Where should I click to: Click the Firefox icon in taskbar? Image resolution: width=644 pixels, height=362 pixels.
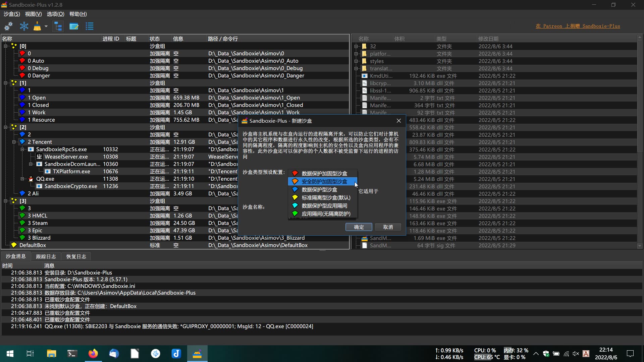point(93,353)
